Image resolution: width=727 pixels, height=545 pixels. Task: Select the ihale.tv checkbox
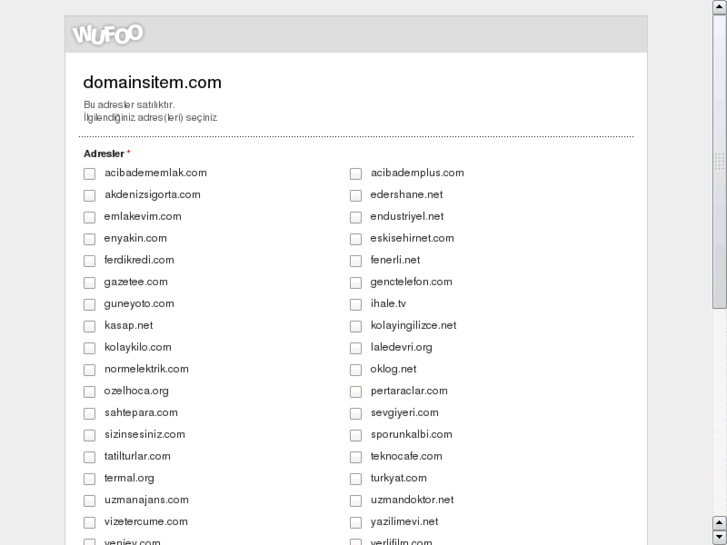[356, 305]
